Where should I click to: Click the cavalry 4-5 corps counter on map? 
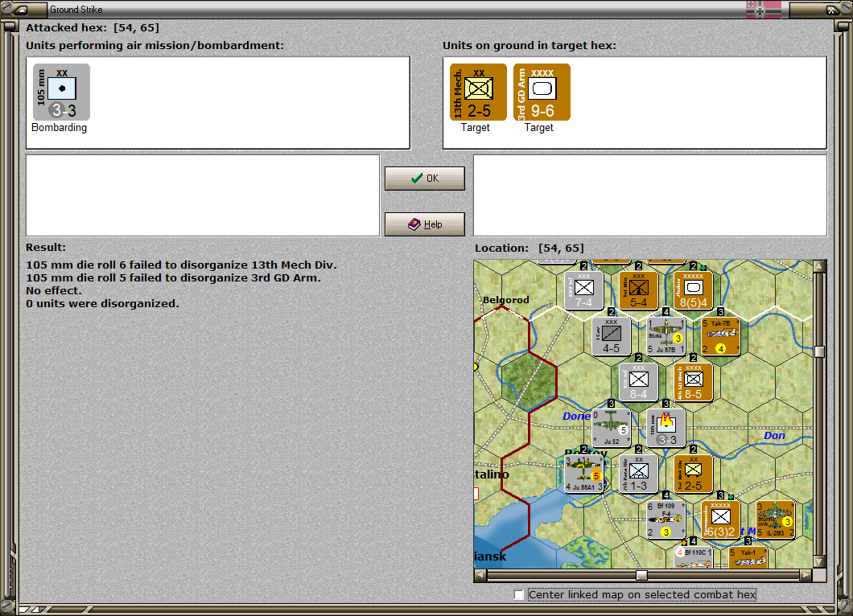point(611,336)
